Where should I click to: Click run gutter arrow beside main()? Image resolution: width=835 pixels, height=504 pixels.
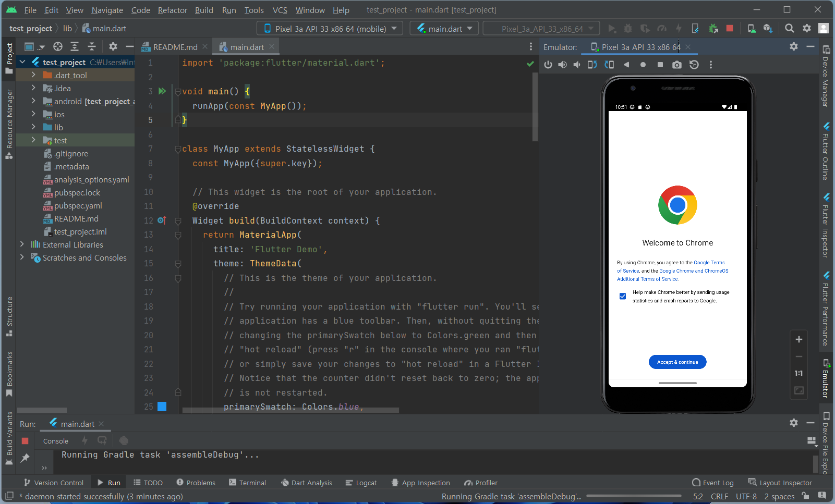tap(162, 91)
